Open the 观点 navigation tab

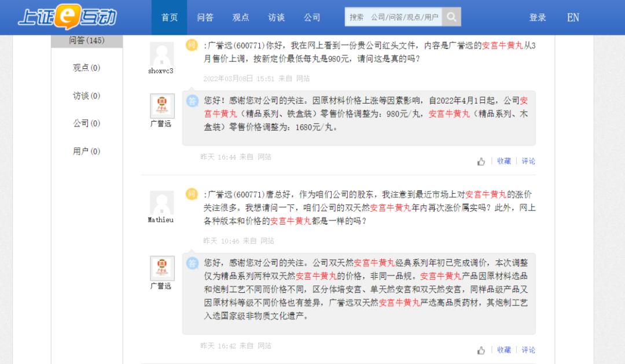click(240, 17)
